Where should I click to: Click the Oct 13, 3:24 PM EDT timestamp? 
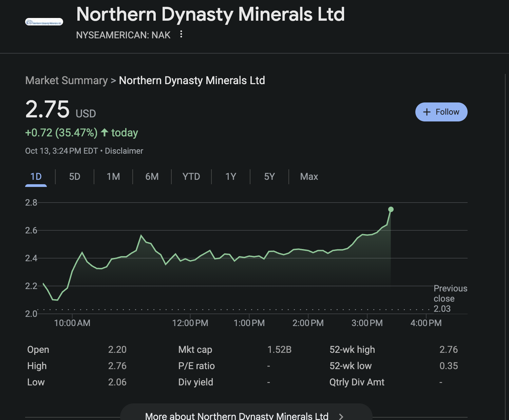tap(61, 151)
